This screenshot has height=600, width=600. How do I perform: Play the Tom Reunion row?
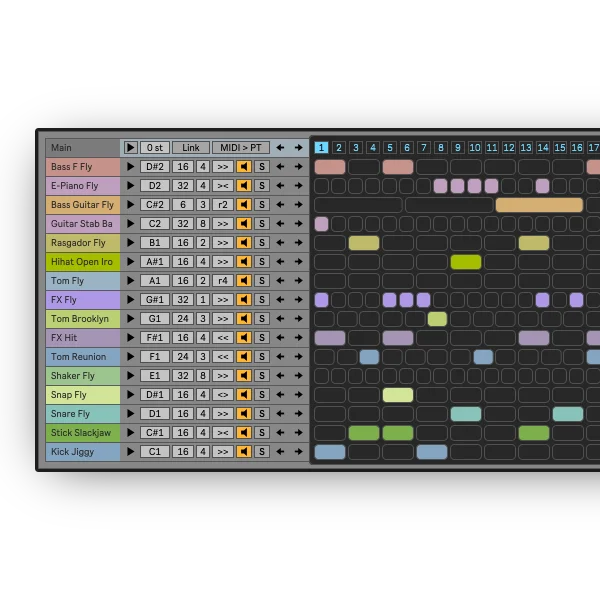(x=130, y=357)
